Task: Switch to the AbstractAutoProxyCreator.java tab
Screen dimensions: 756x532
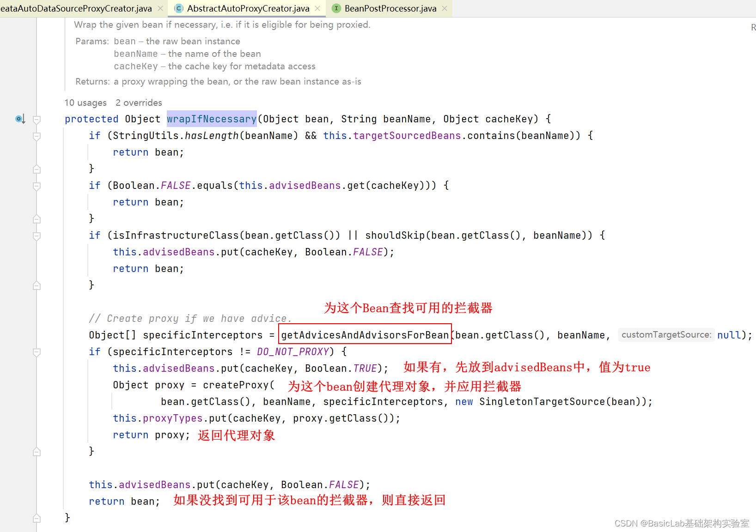Action: pyautogui.click(x=248, y=8)
